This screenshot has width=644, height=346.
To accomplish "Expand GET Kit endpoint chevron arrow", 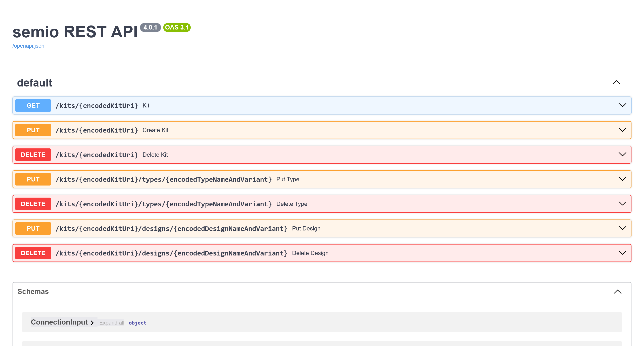I will 622,105.
